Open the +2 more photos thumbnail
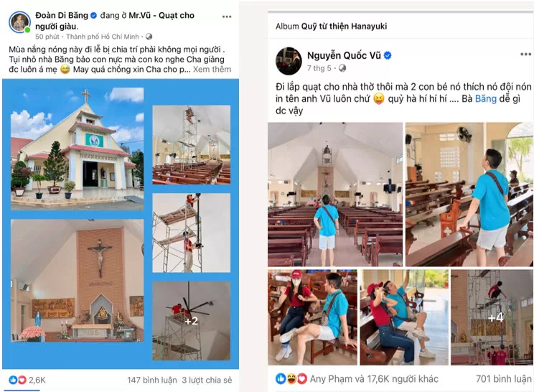534x392 pixels. (x=191, y=321)
